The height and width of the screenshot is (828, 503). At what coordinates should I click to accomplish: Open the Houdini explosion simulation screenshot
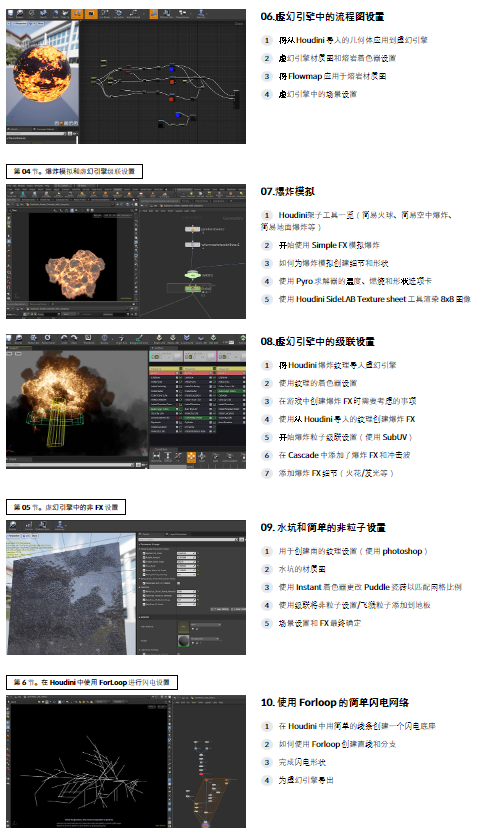126,251
